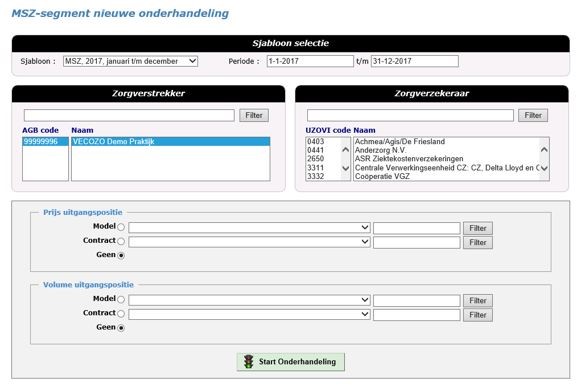Viewport: 580px width, 387px height.
Task: Open the Sjabloon dropdown MSZ 2017
Action: point(130,61)
